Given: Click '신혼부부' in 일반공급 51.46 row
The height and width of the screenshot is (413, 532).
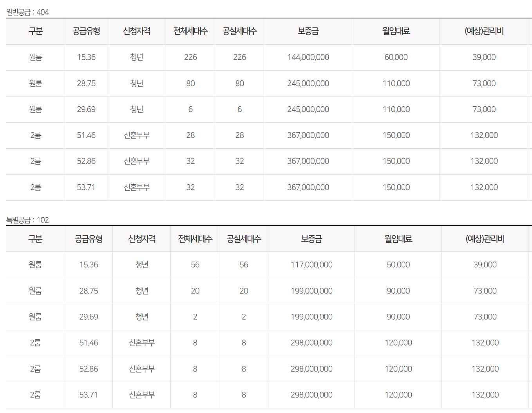Looking at the screenshot, I should tap(137, 135).
